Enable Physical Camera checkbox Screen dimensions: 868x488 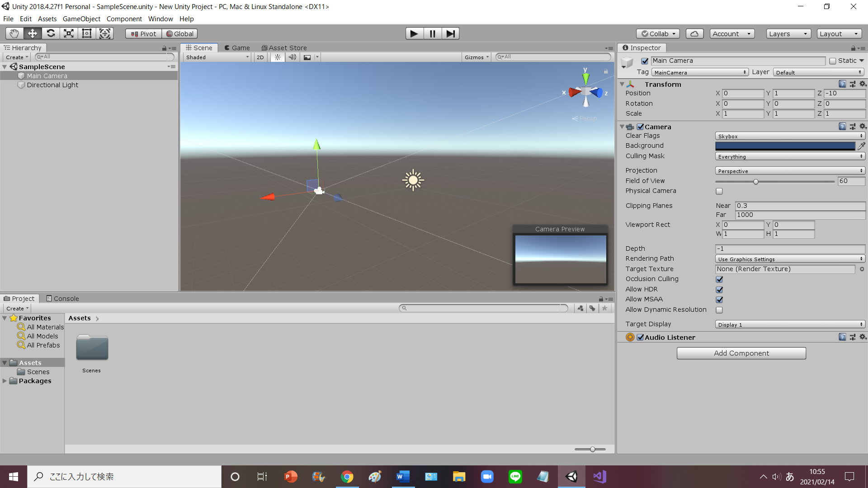719,191
